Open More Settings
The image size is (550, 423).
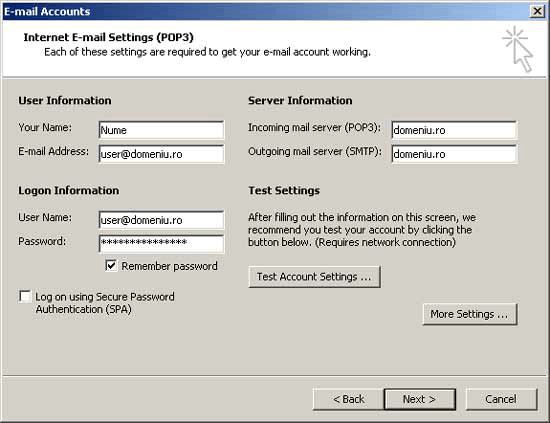470,314
